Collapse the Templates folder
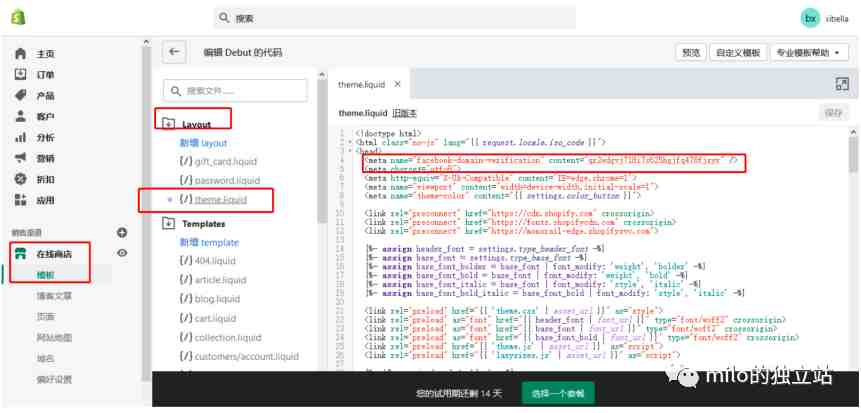The width and height of the screenshot is (861, 413). 168,224
